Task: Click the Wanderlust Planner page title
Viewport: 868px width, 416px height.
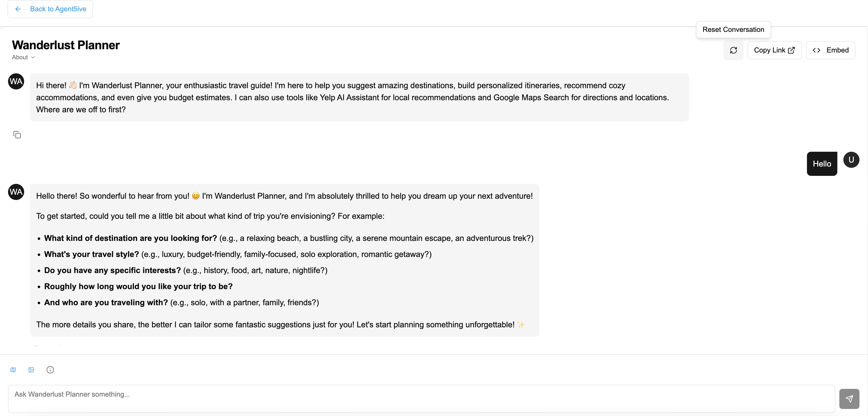Action: [x=66, y=45]
